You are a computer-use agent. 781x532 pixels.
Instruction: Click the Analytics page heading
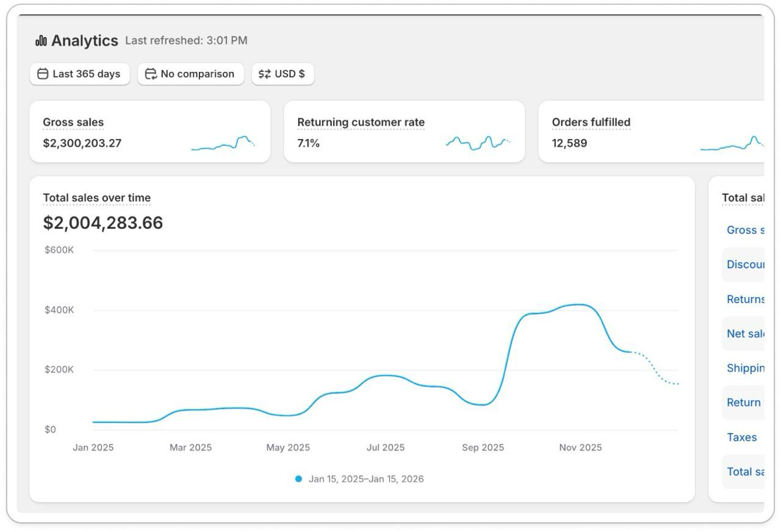point(85,41)
